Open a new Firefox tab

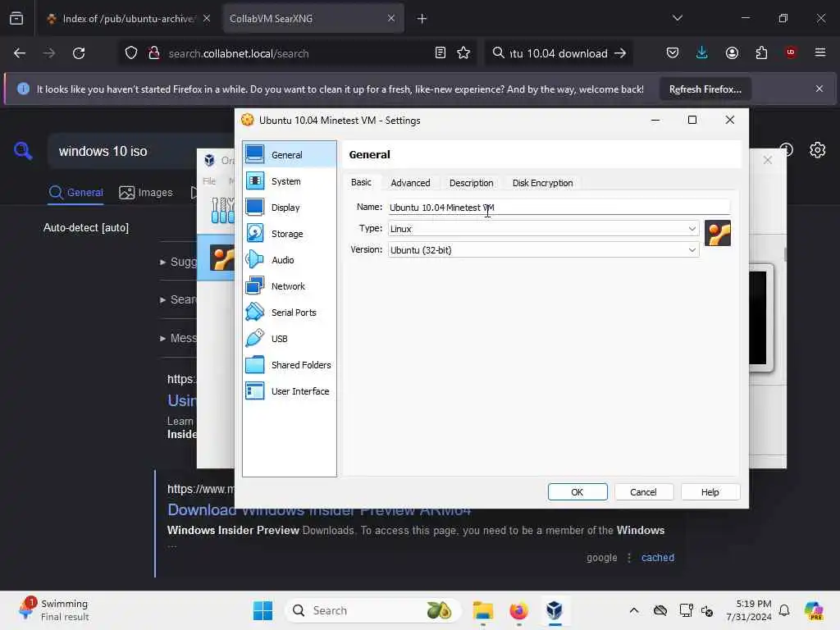[x=422, y=19]
